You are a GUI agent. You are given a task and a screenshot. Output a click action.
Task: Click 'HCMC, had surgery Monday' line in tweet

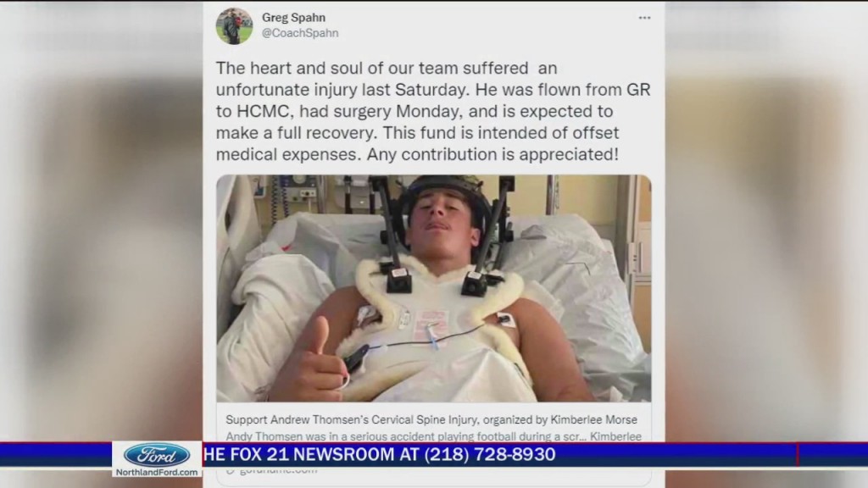(349, 111)
